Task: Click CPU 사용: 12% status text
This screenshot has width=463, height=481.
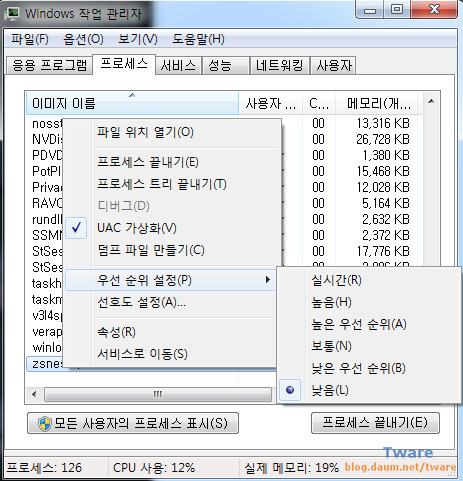Action: coord(154,468)
